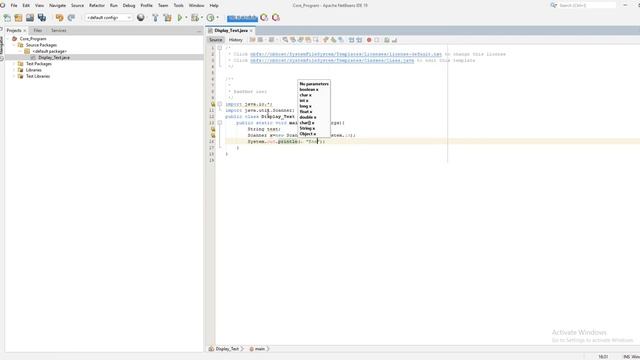
Task: Click the Stop Macro Recording icon
Action: (x=377, y=40)
